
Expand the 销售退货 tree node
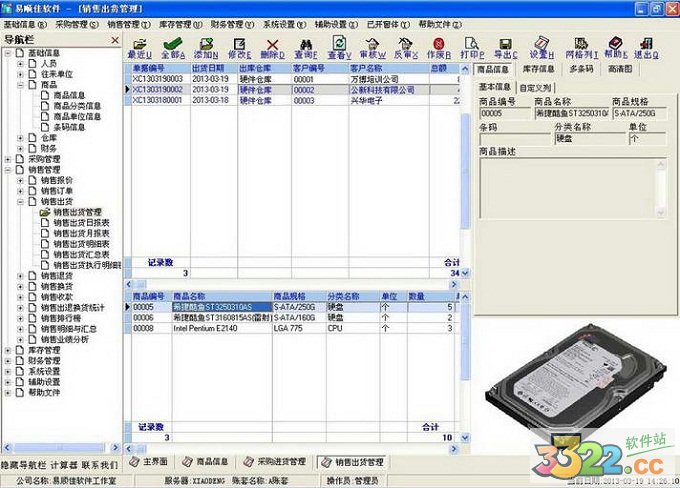(x=20, y=276)
